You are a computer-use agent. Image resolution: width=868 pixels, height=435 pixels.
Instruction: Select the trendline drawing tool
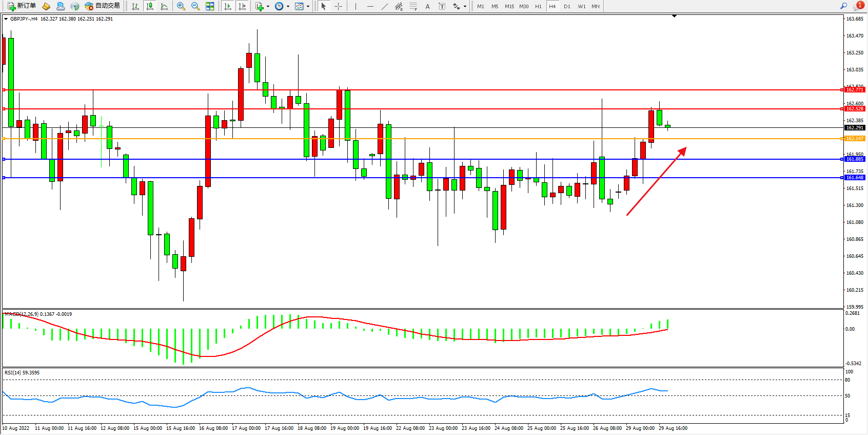[x=385, y=7]
